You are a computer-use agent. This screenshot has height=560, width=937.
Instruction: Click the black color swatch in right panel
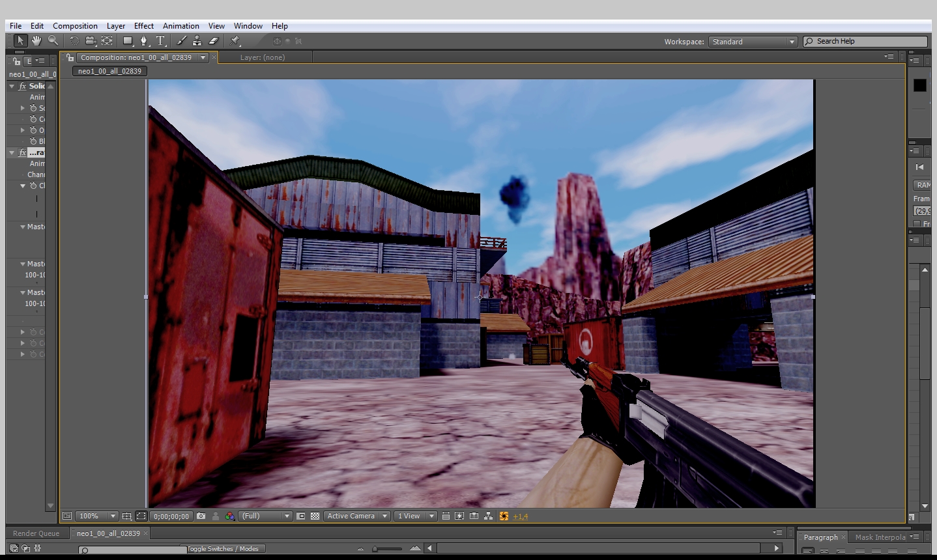pyautogui.click(x=919, y=85)
